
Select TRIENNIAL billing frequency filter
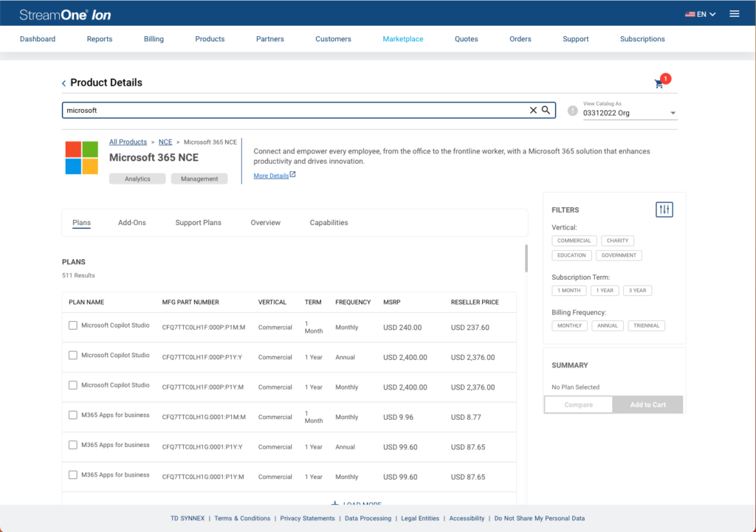[x=646, y=325]
